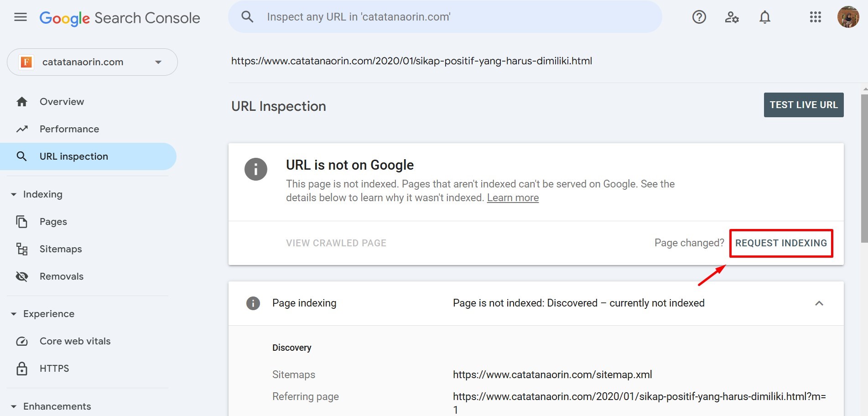Click the URL inspection magnifier icon
Screen dimensions: 868x416
(x=21, y=156)
